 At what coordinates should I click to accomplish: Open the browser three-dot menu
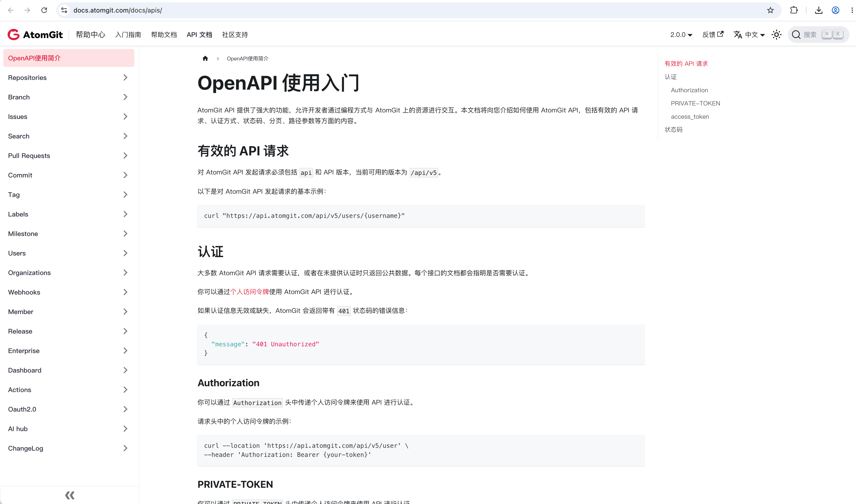coord(852,10)
